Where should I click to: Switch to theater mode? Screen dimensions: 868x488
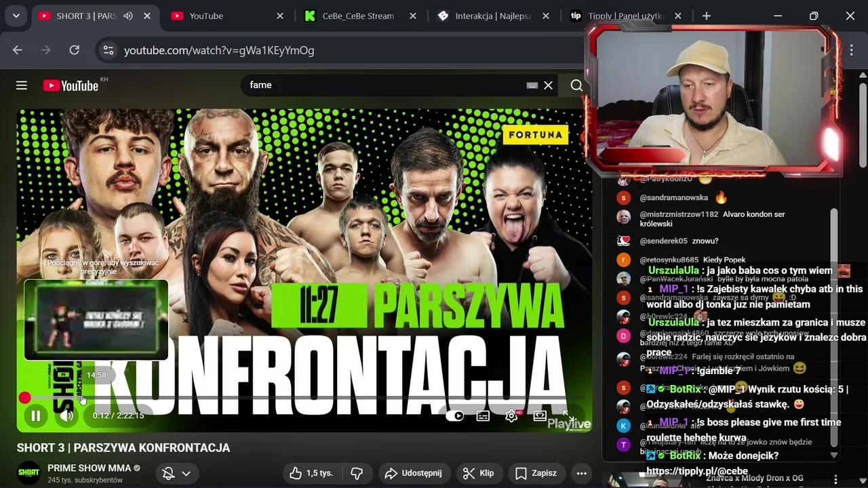540,415
